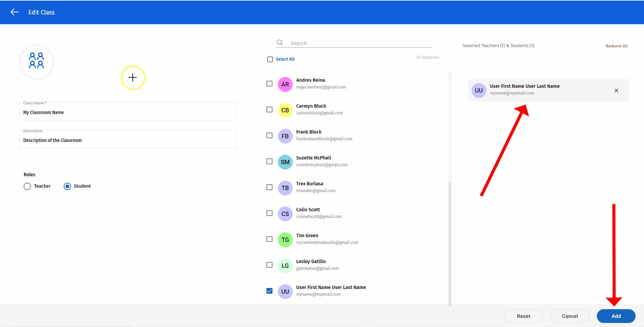Click the Select All link text
The image size is (644, 327).
pos(285,59)
